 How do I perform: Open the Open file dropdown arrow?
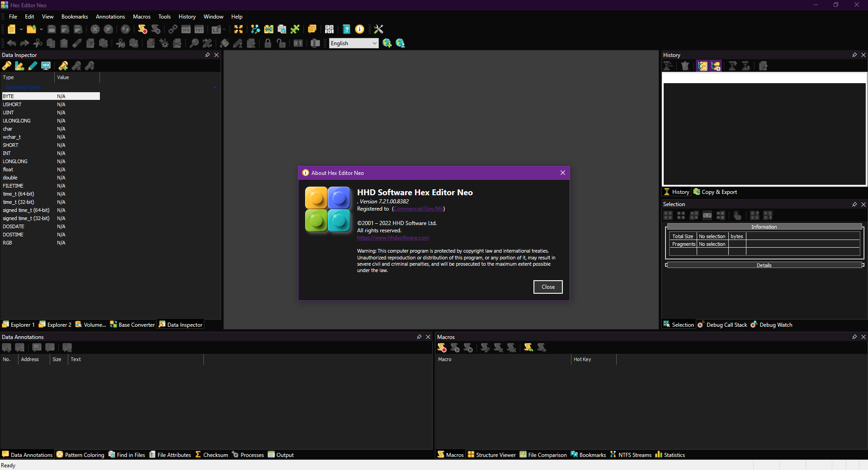coord(41,29)
